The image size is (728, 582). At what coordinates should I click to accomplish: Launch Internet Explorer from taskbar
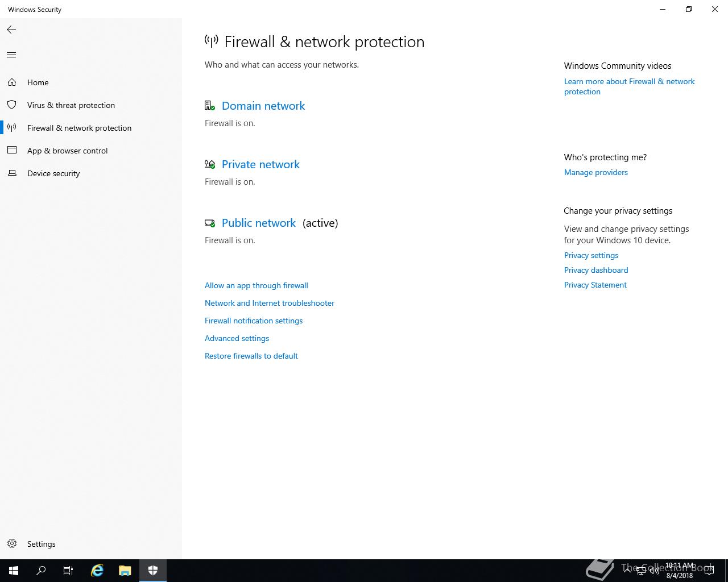point(97,571)
